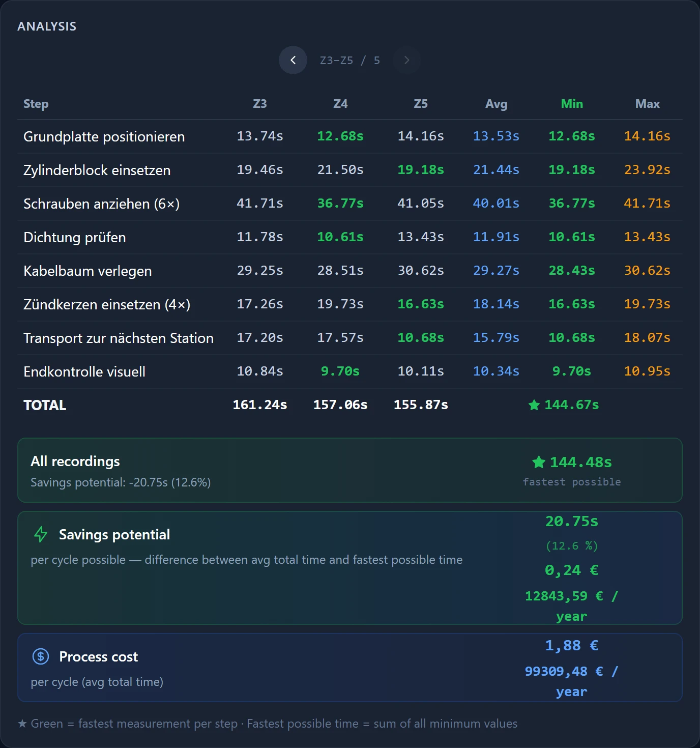Select the Avg column header

[497, 104]
